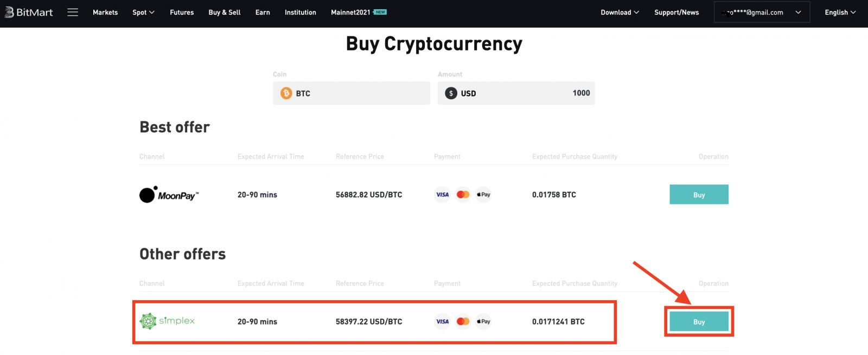Click the Apple Pay icon in MoonPay row
Viewport: 868px width, 355px height.
tap(482, 195)
